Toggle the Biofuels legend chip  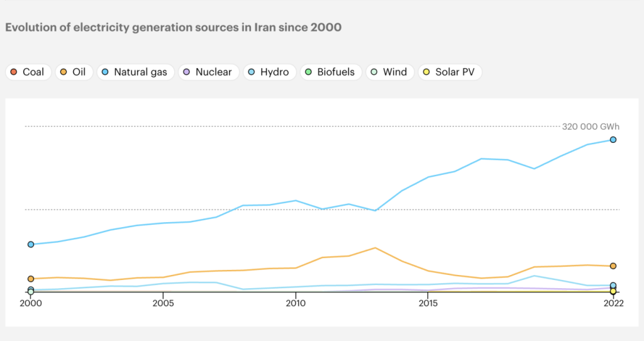coord(331,72)
